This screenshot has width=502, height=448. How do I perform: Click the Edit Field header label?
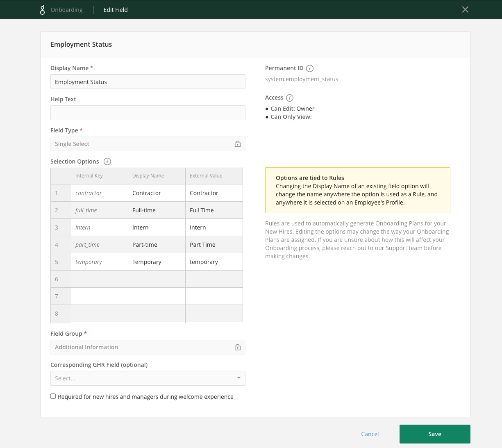coord(116,10)
